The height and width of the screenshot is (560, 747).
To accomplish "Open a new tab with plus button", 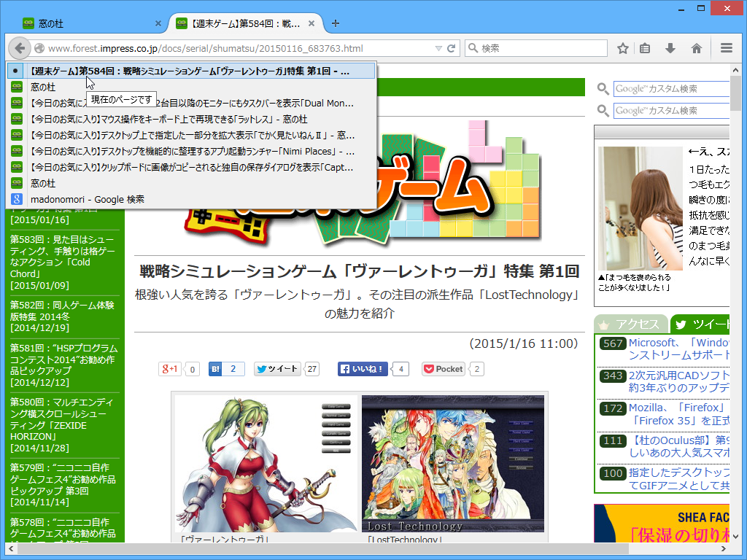I will [336, 23].
